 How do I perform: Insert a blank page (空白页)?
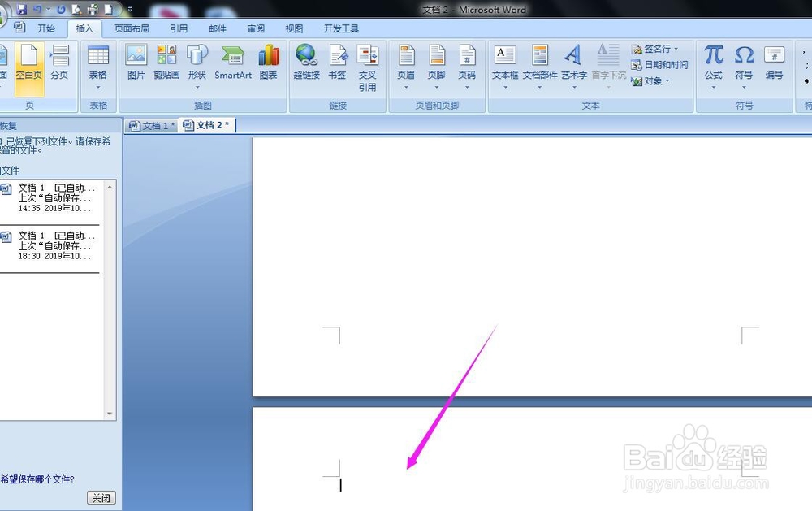[29, 69]
